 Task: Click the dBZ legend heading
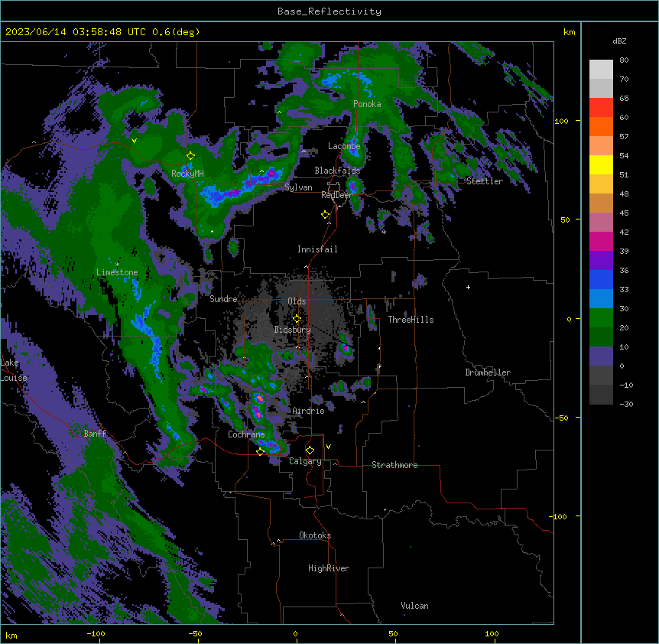point(619,41)
